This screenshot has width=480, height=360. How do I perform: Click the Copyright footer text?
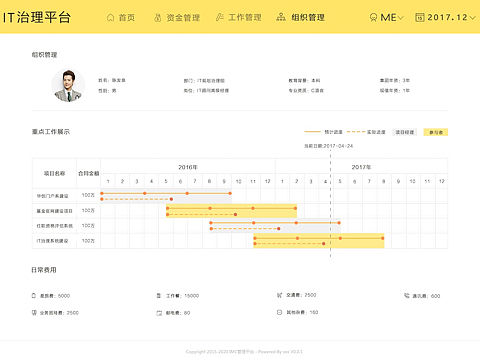[x=244, y=351]
